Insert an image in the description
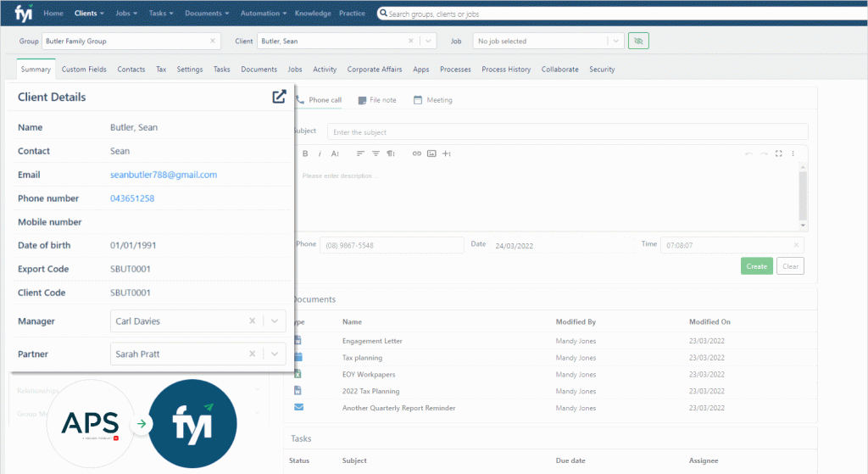The height and width of the screenshot is (474, 868). click(431, 153)
